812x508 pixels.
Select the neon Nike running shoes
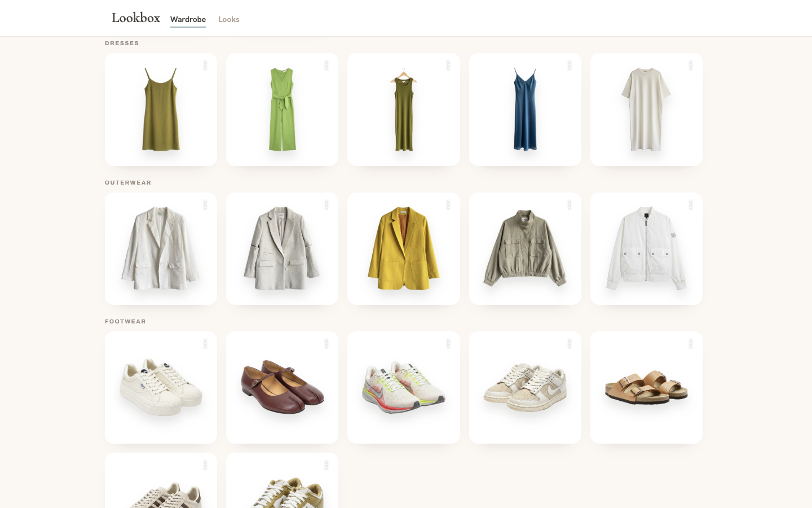(x=404, y=387)
